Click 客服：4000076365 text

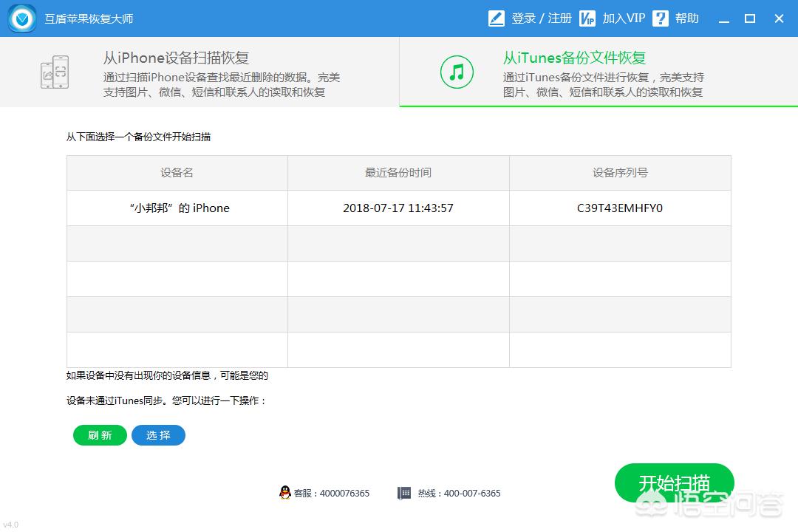332,494
